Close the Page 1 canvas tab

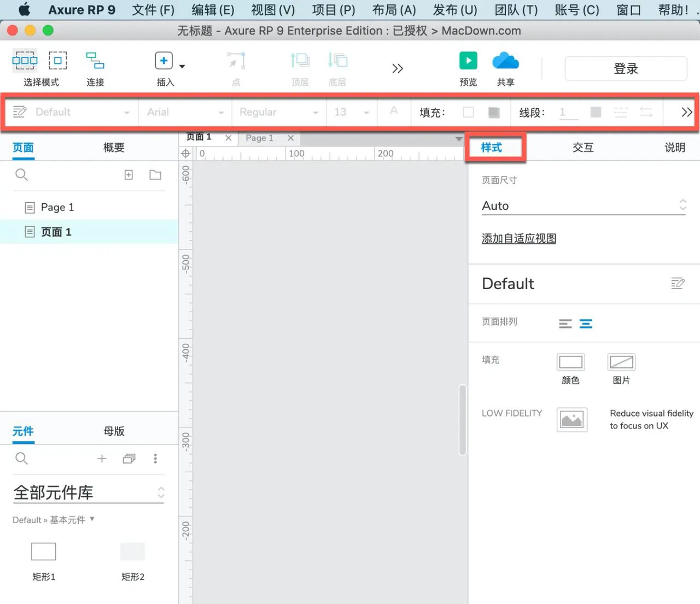pos(291,138)
